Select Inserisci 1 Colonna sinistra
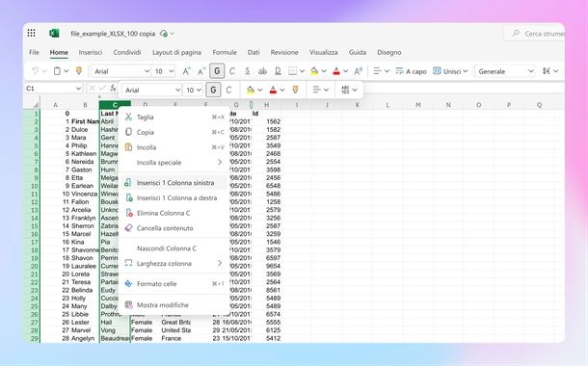The height and width of the screenshot is (366, 588). (174, 183)
